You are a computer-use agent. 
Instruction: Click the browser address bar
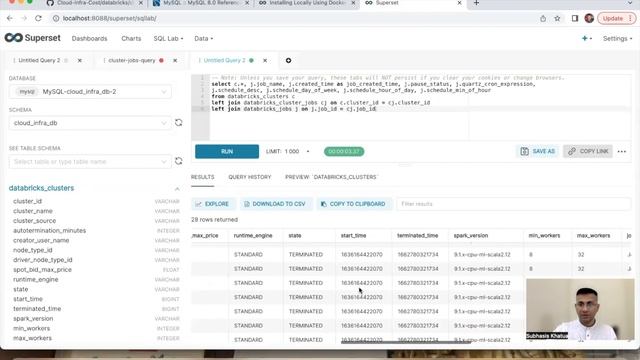tap(294, 18)
